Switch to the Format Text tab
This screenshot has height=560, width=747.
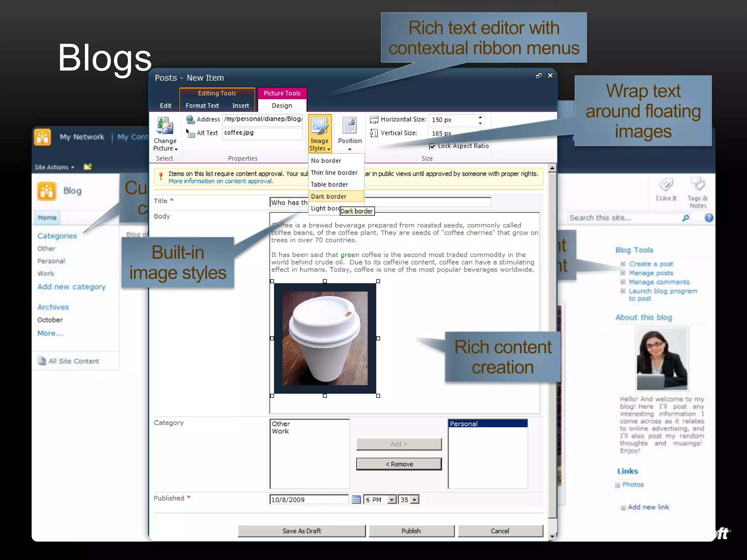coord(202,106)
